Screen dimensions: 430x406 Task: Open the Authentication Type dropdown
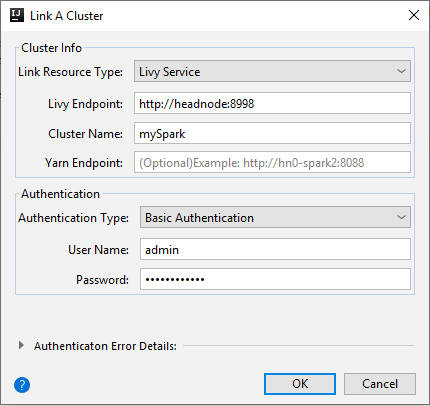click(x=275, y=217)
